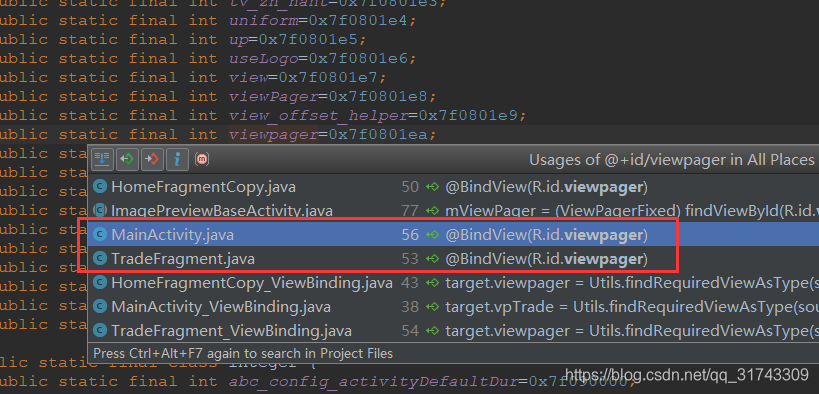
Task: Click read-access arrow icon on line 54 row
Action: click(x=432, y=331)
